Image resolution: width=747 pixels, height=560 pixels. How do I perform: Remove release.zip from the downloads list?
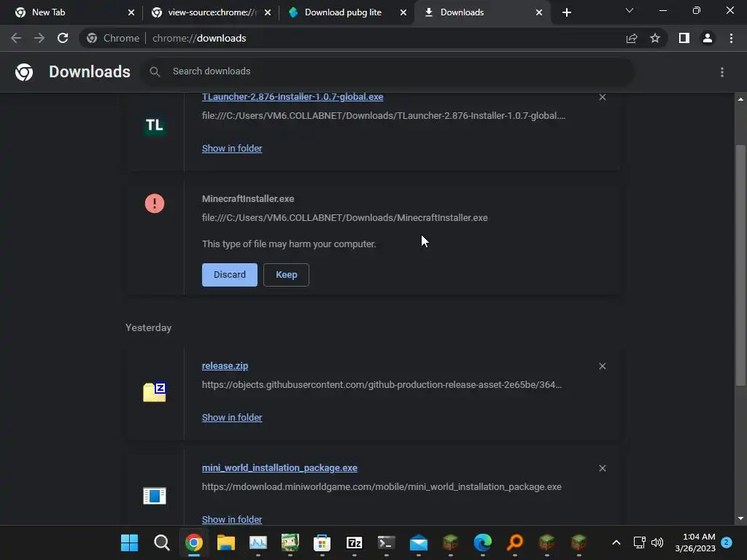coord(602,366)
